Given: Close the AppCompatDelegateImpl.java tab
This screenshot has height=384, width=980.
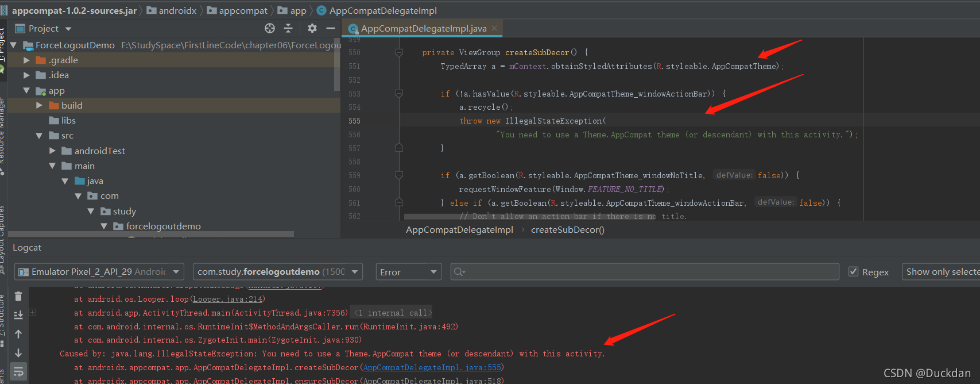Looking at the screenshot, I should [x=494, y=28].
